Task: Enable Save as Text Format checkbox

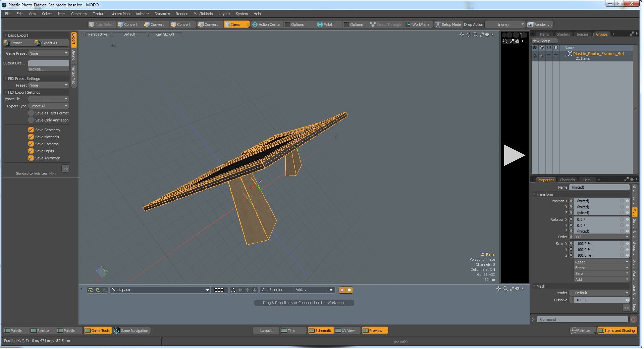Action: point(31,113)
